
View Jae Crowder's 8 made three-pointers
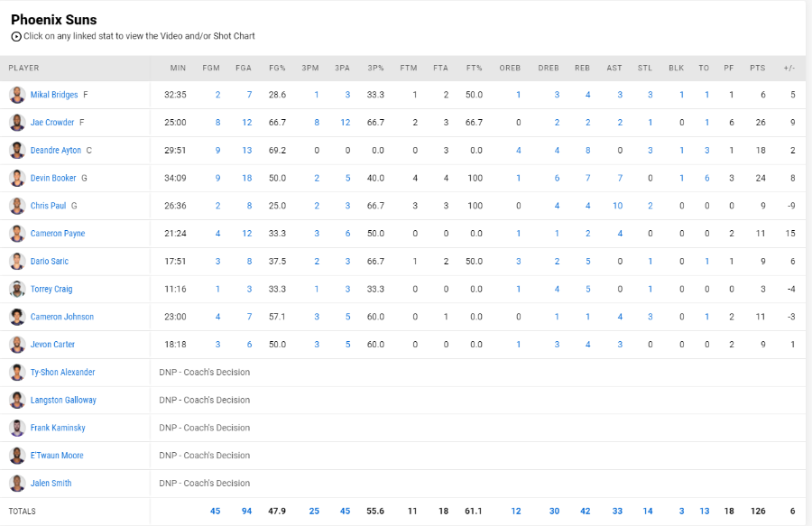[317, 123]
